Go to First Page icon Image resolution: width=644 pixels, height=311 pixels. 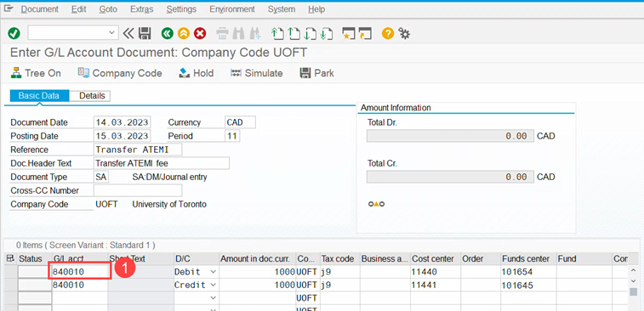[277, 33]
